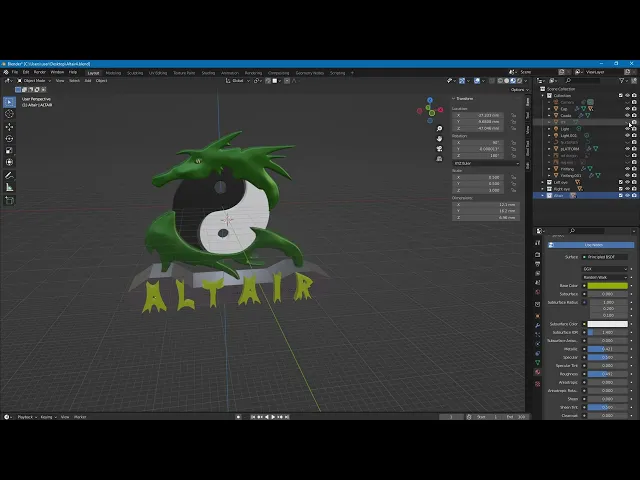Open the Render menu

(40, 72)
